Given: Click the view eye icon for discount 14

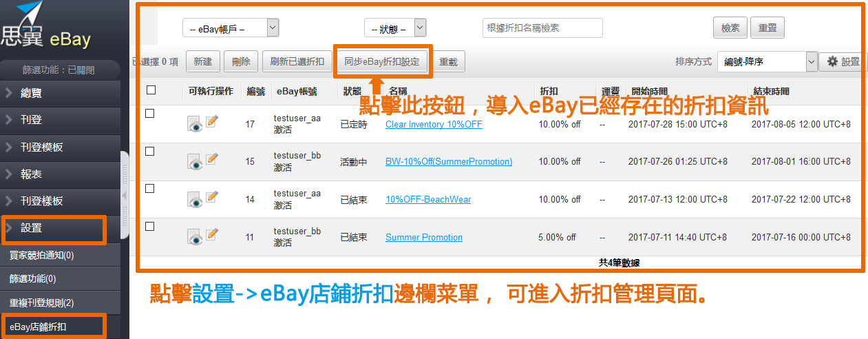Looking at the screenshot, I should [195, 199].
